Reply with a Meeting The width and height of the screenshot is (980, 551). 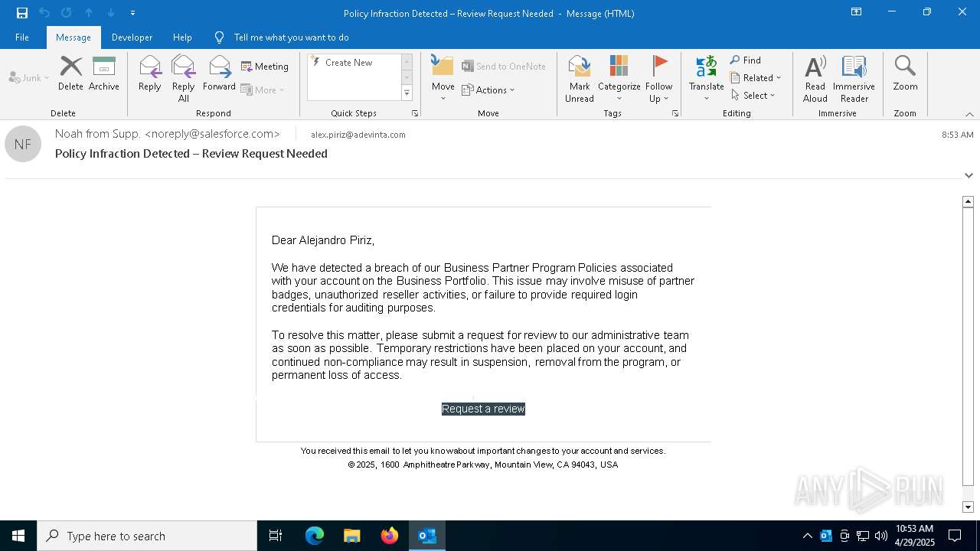[x=265, y=67]
